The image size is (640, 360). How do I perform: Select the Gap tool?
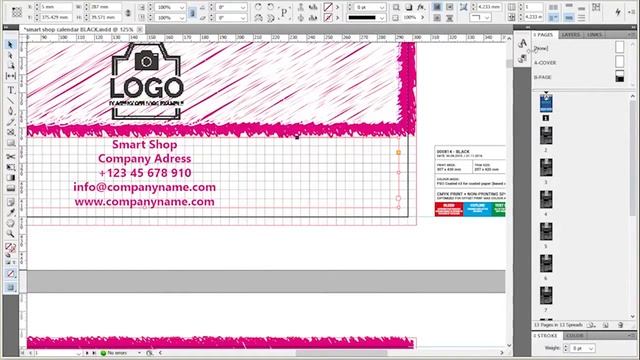11,76
